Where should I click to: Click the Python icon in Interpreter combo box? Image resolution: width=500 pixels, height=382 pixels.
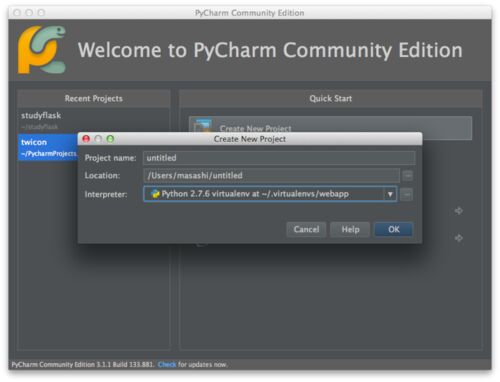tap(155, 194)
